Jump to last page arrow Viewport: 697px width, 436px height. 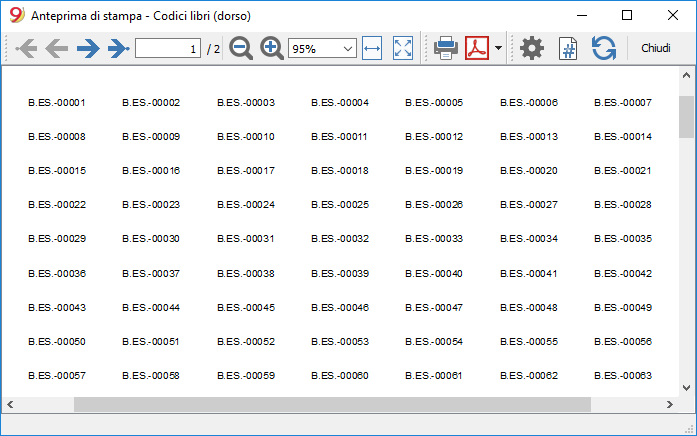tap(119, 48)
